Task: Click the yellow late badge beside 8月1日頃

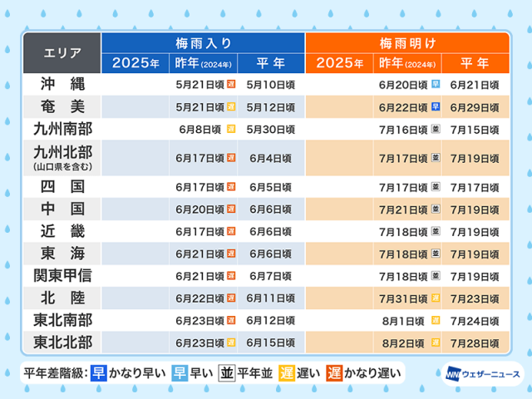Action: 436,320
